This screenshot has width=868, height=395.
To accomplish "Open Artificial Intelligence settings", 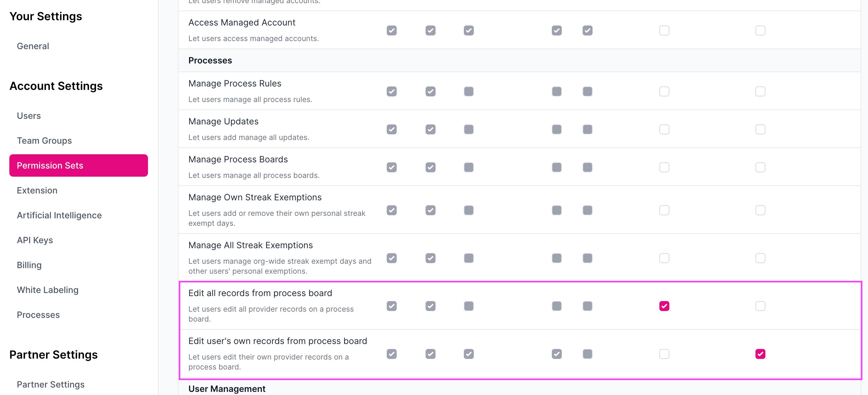I will 59,215.
